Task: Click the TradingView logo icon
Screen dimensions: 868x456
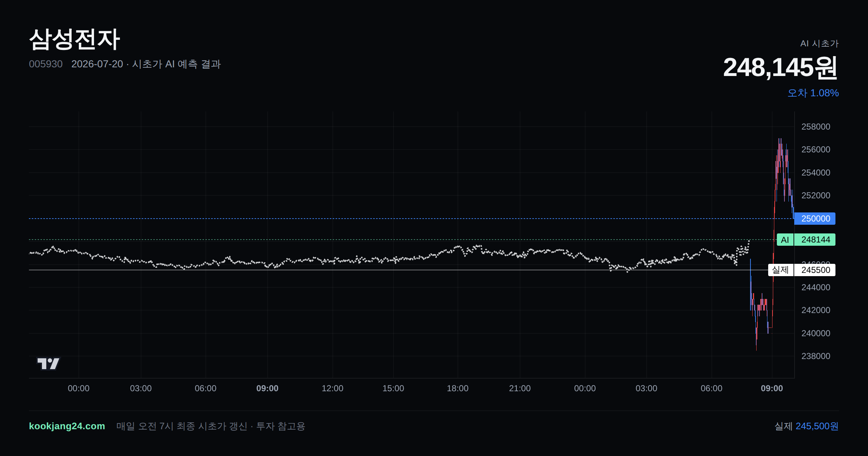Action: coord(48,363)
